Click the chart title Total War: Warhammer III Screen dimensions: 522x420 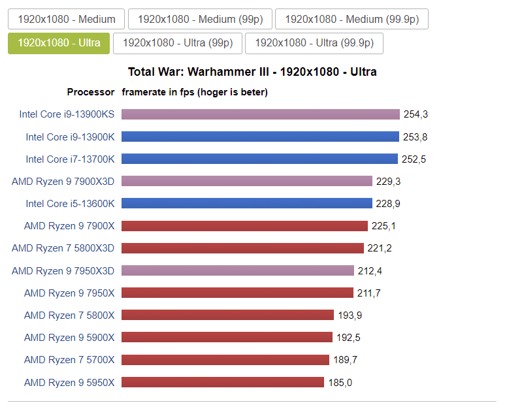click(x=252, y=72)
